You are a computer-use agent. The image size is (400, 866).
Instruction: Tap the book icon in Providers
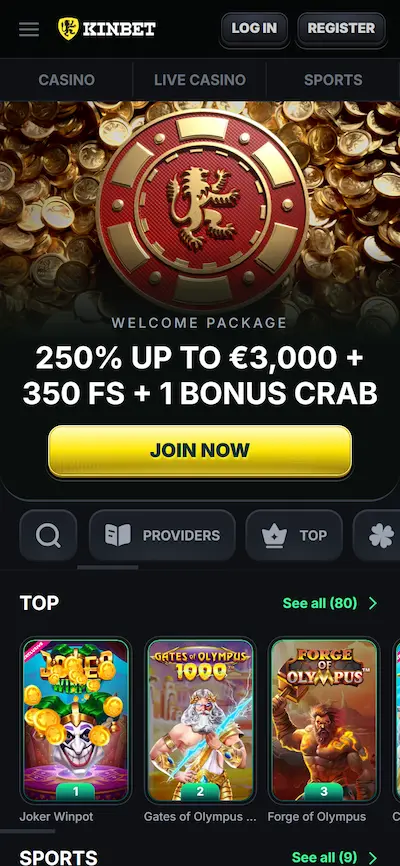click(x=118, y=535)
